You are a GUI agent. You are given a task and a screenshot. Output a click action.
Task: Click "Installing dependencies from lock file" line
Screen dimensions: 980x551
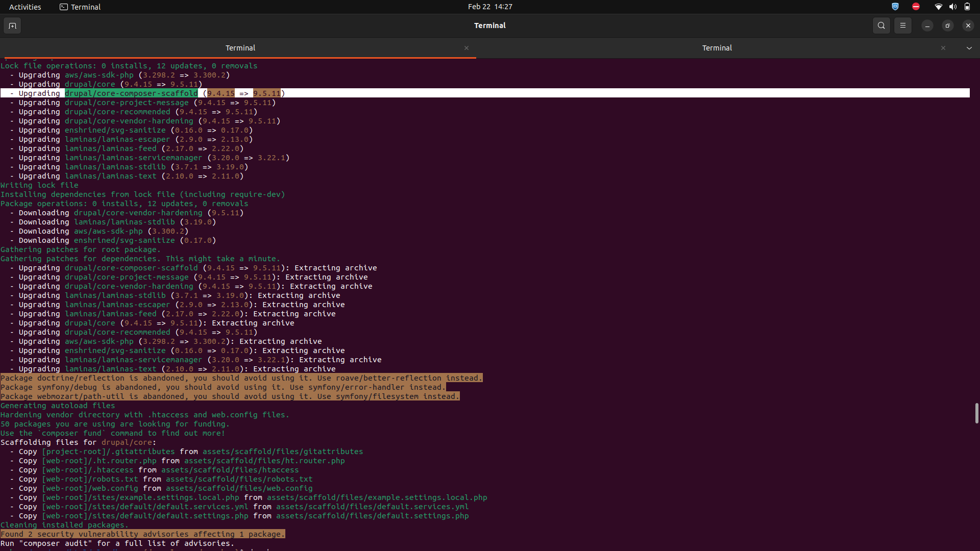coord(143,194)
